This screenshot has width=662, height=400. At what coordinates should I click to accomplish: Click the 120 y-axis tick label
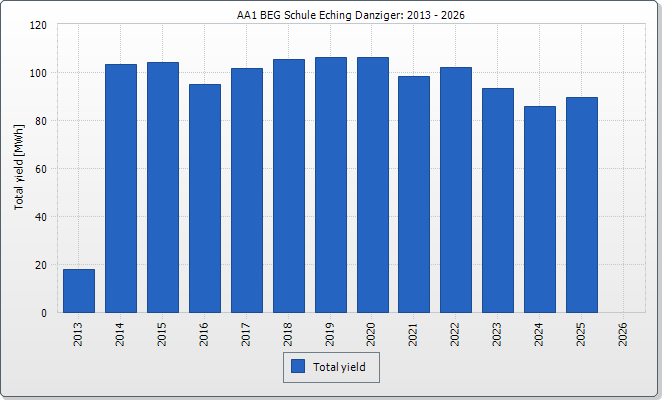[39, 25]
